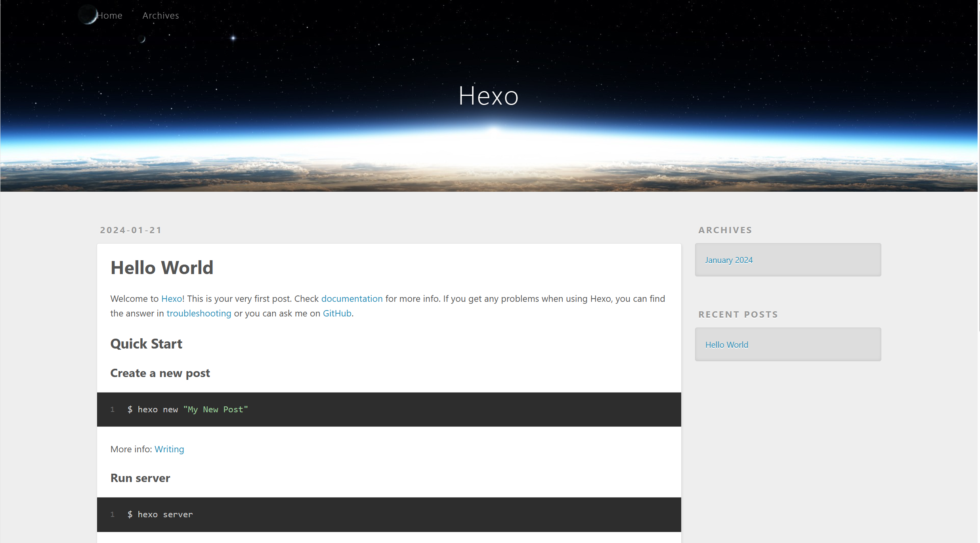Open the 2024-01-21 post date link

pyautogui.click(x=131, y=230)
